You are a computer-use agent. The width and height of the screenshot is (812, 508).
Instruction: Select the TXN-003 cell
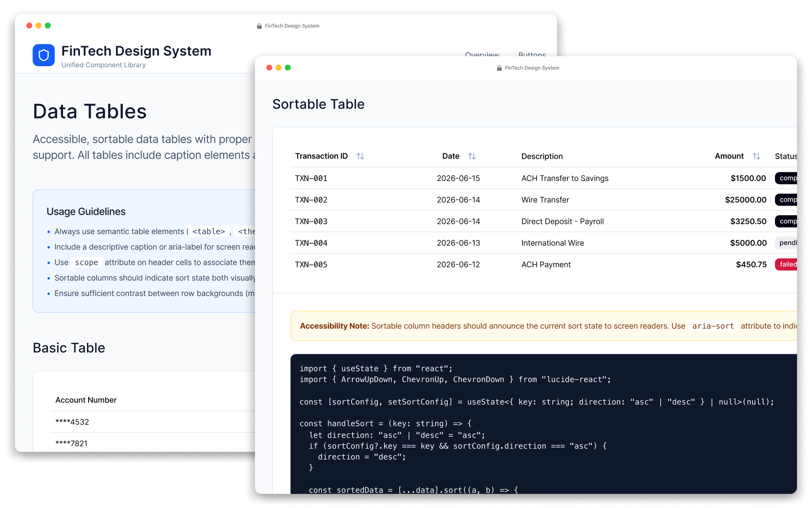coord(311,222)
